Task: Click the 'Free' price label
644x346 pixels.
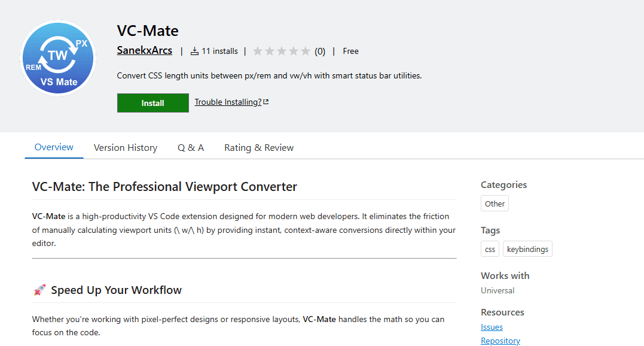Action: (351, 51)
